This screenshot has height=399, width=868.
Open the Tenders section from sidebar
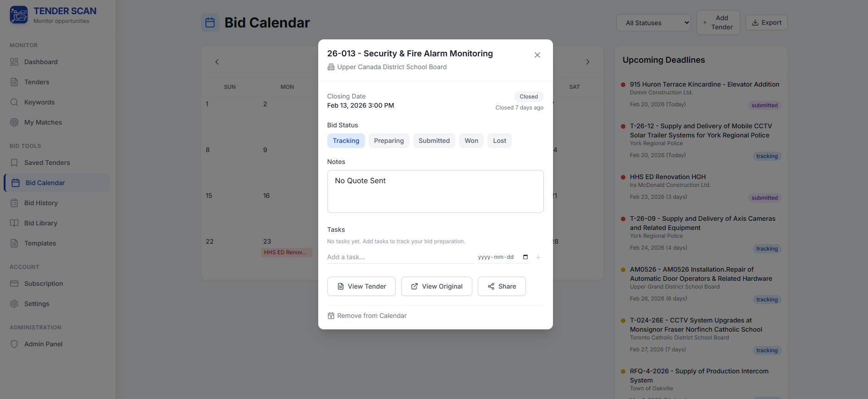point(37,82)
